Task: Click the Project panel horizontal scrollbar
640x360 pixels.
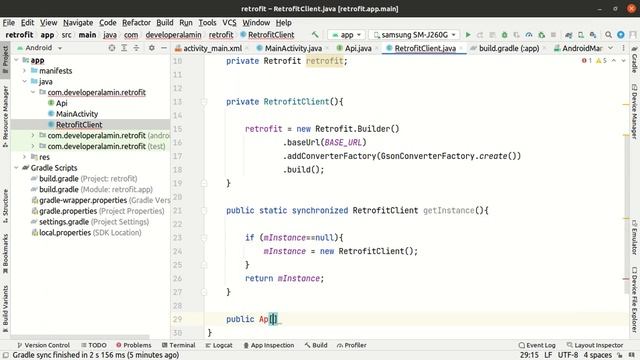Action: pyautogui.click(x=80, y=337)
